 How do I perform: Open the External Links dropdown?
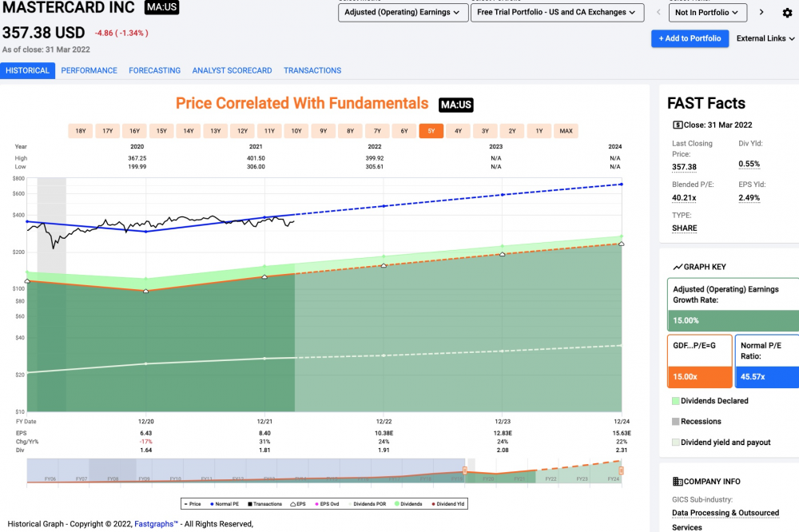pos(765,38)
